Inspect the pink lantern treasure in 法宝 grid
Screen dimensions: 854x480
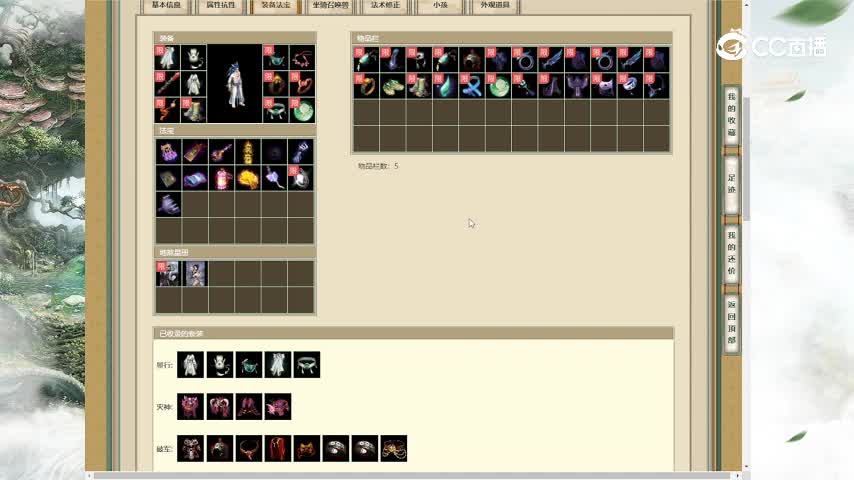[x=221, y=178]
